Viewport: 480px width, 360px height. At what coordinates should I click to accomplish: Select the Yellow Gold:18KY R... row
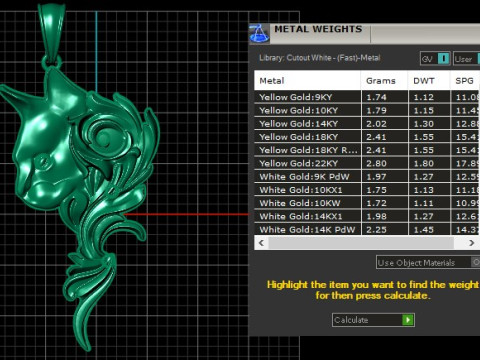[367, 150]
